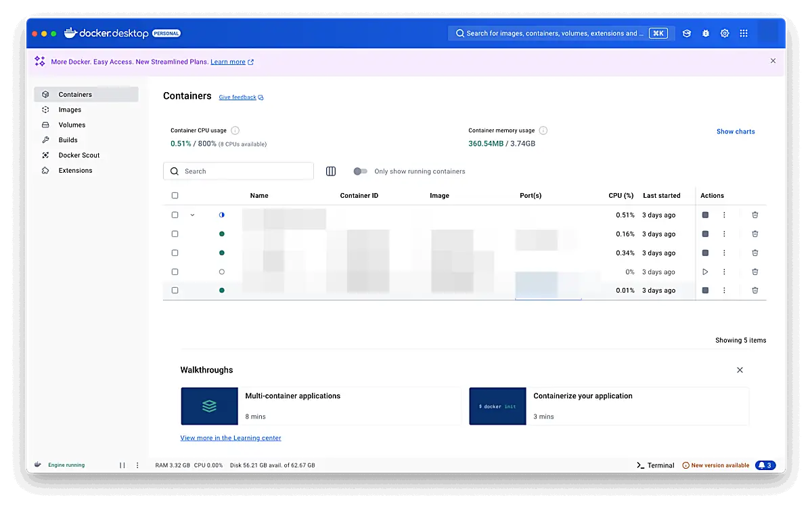Image resolution: width=812 pixels, height=508 pixels.
Task: Sort by the Last started column header
Action: click(x=662, y=196)
